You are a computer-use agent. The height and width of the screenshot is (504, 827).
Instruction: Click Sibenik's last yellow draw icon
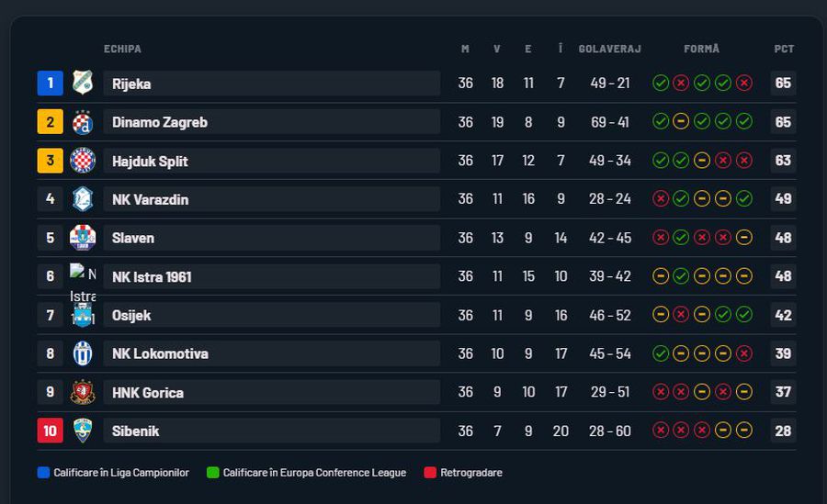coord(744,431)
